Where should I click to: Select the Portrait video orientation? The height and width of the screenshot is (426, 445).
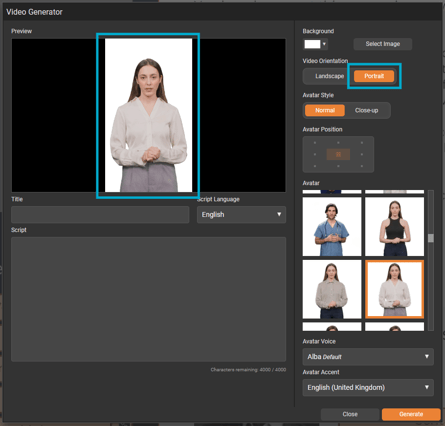coord(374,76)
